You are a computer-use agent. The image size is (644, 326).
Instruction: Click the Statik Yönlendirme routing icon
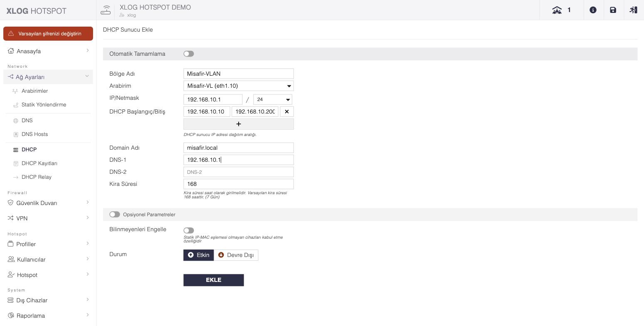[x=15, y=105]
